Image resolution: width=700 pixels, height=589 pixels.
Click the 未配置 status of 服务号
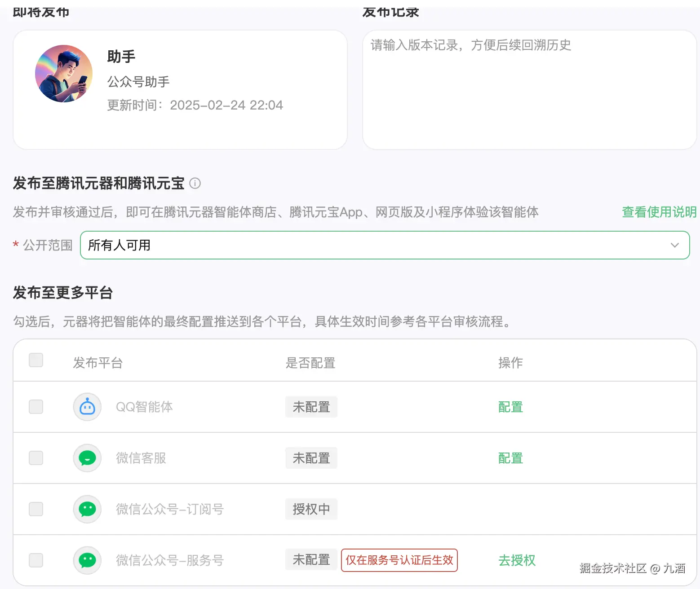pyautogui.click(x=311, y=560)
